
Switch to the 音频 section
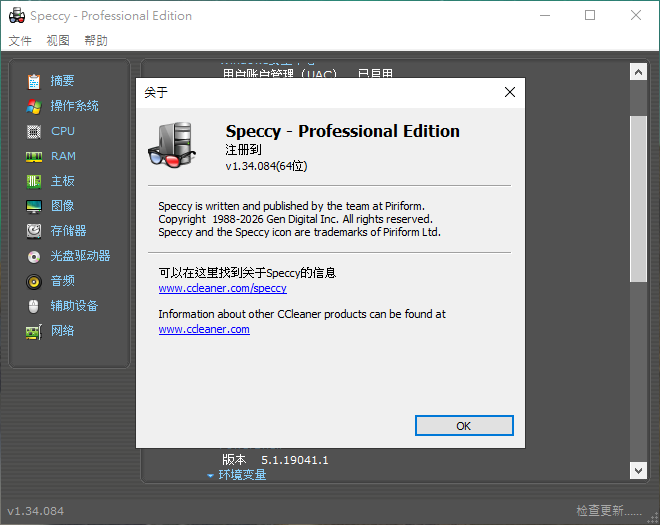pos(63,280)
